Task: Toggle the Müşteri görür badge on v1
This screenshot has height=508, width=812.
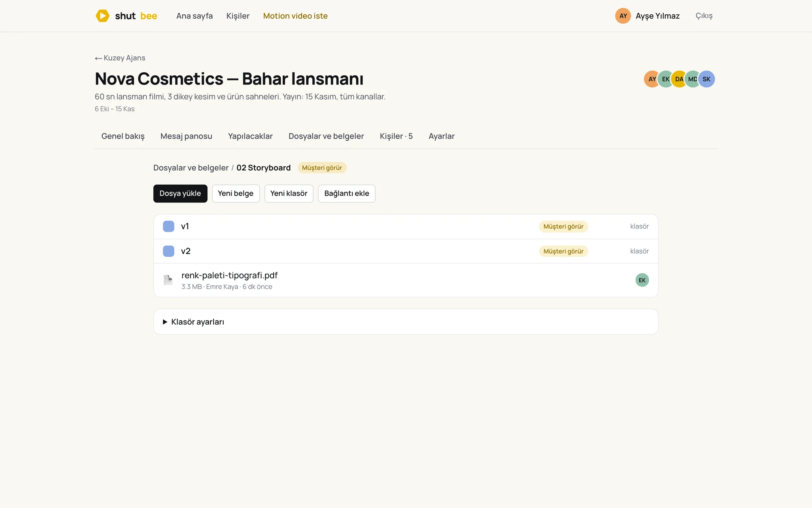Action: [x=563, y=226]
